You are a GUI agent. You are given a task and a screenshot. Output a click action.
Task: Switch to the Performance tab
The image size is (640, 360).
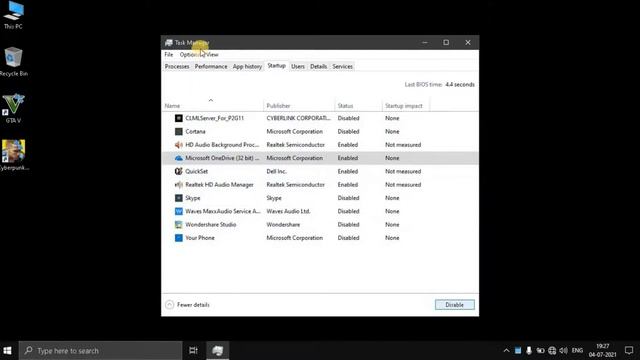point(211,66)
